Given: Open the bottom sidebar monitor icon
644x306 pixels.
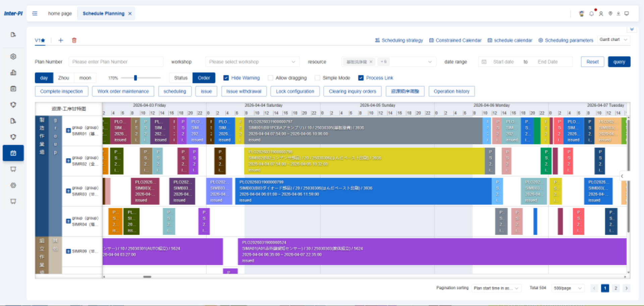Looking at the screenshot, I should point(13,201).
